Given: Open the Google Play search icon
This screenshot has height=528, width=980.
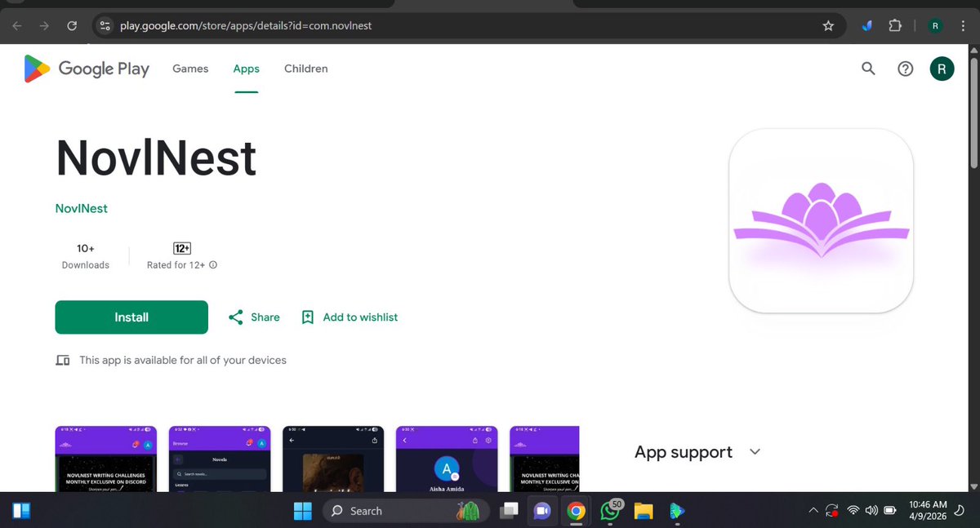Looking at the screenshot, I should point(868,69).
